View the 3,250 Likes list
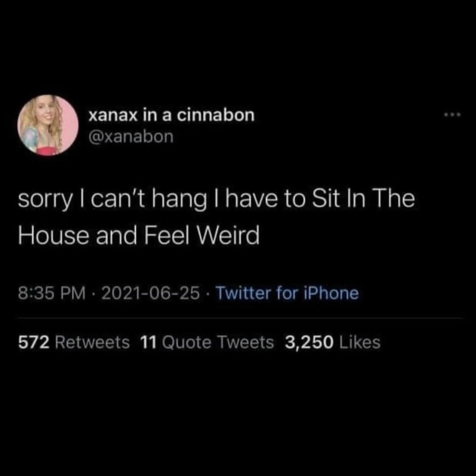 [x=333, y=342]
